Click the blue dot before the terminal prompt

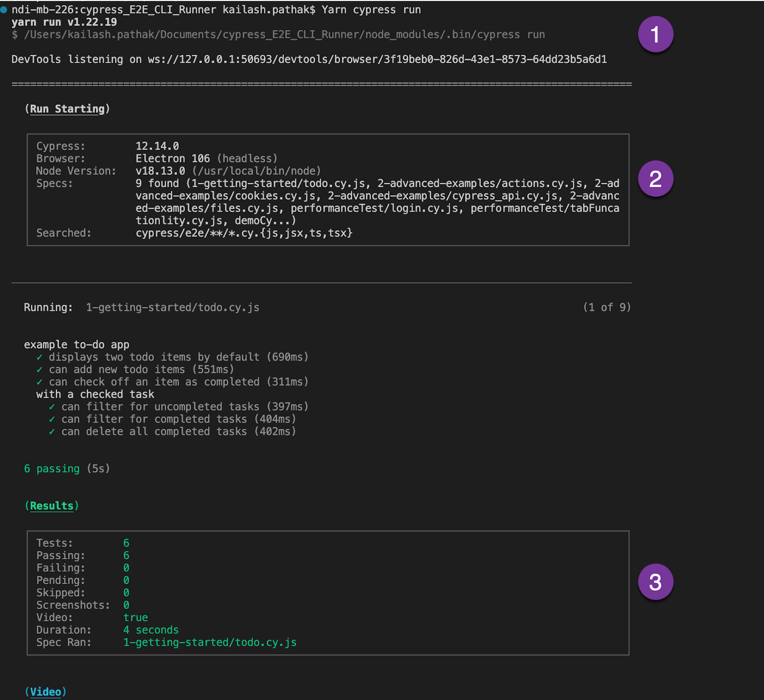point(4,10)
